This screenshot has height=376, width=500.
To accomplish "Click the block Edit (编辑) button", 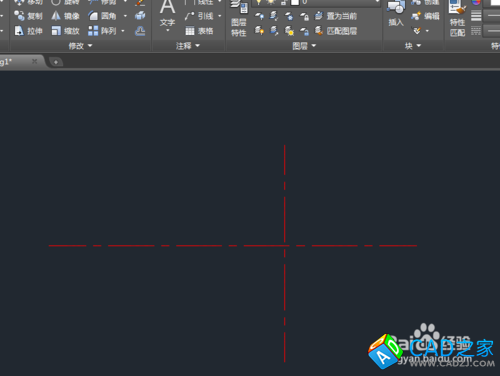I will tap(425, 16).
